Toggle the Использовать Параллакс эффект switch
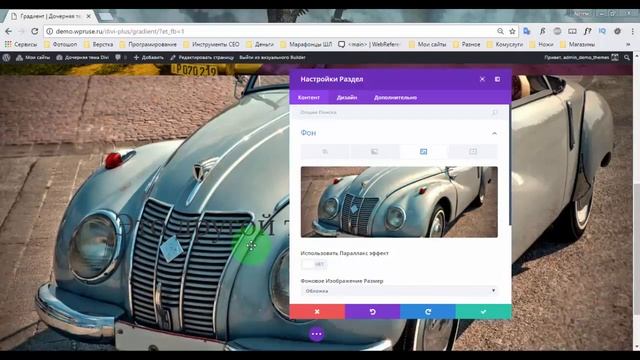The width and height of the screenshot is (640, 360). (x=314, y=264)
